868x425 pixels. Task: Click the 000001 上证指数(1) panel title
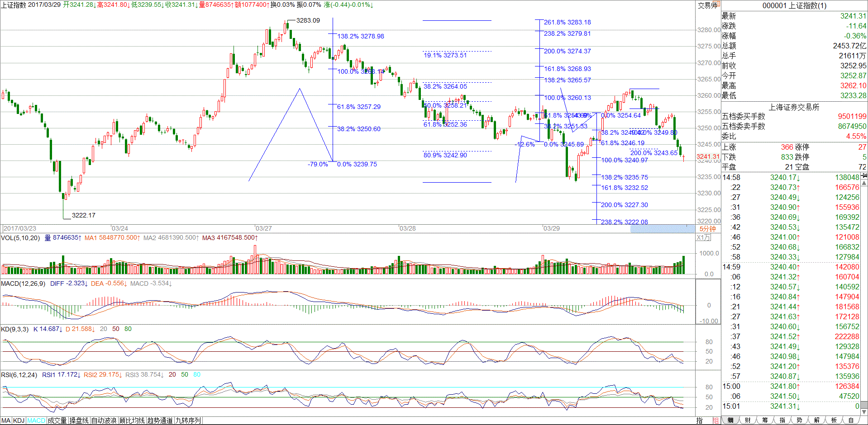[794, 5]
